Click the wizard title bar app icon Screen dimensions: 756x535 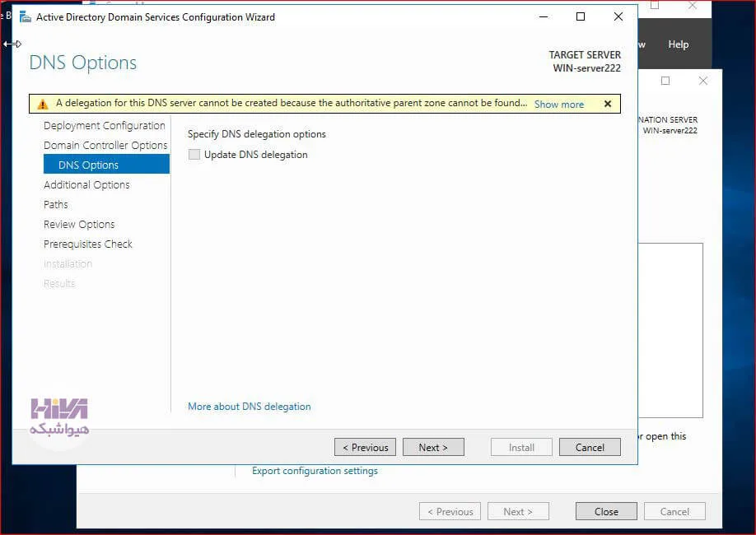[25, 16]
